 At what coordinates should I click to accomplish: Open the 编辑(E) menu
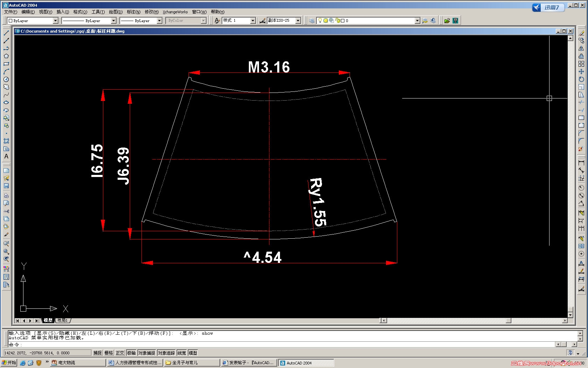pyautogui.click(x=28, y=12)
